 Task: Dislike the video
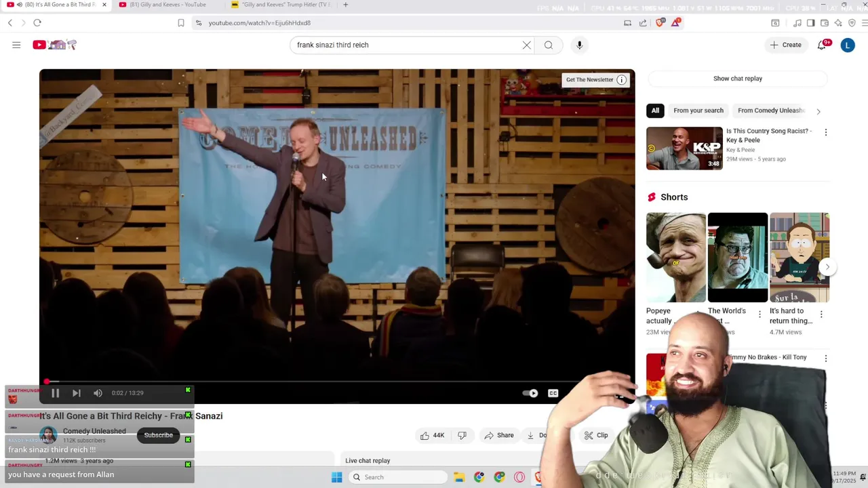point(462,435)
